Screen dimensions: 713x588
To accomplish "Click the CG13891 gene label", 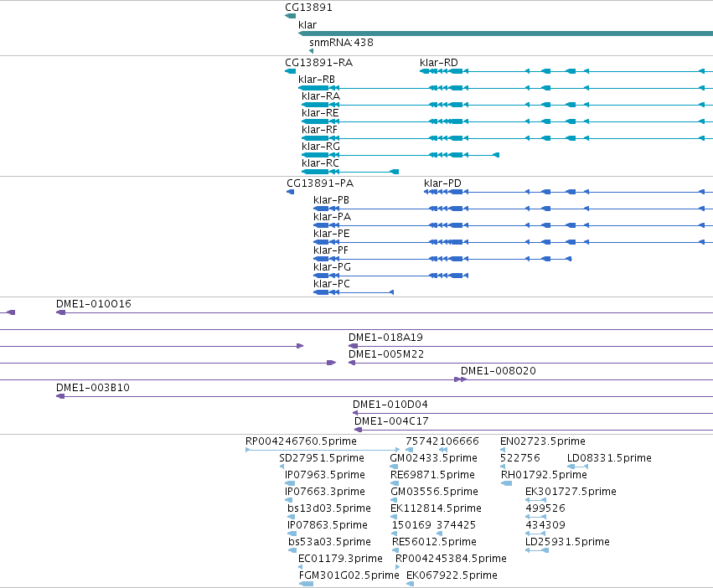I will 309,8.
